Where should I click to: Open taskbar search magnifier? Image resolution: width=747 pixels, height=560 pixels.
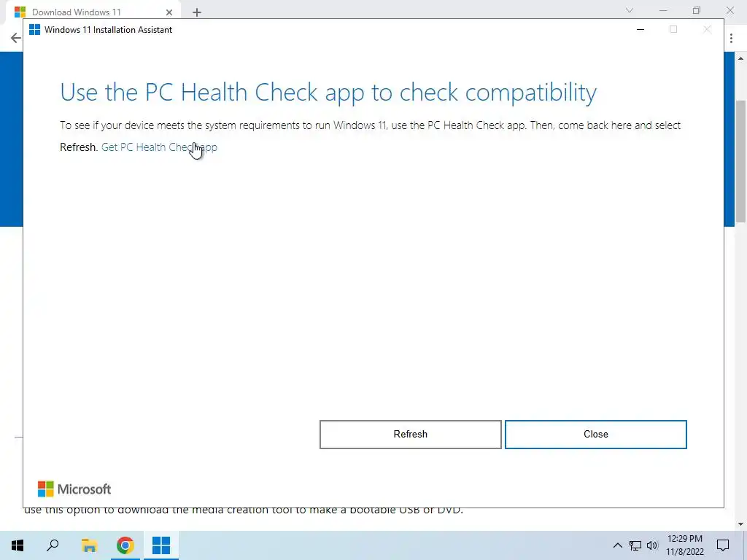pos(53,545)
